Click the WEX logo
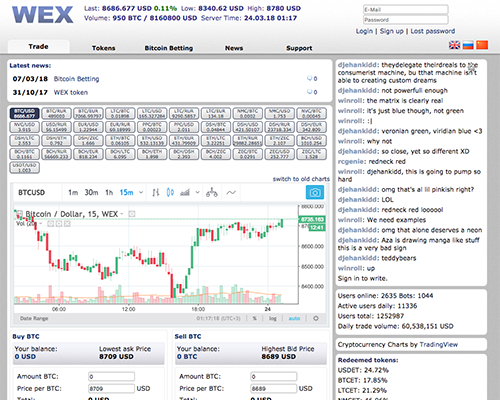The height and width of the screenshot is (400, 500). click(43, 15)
